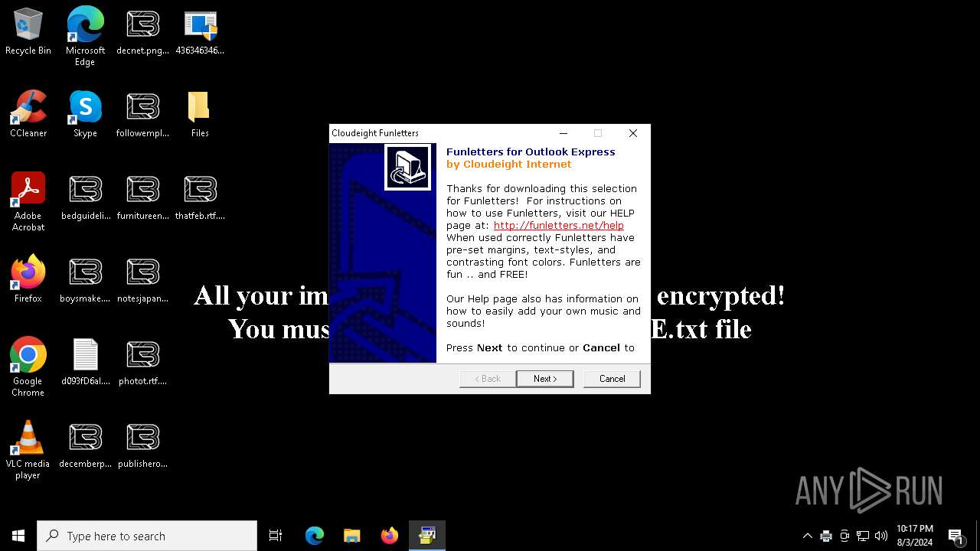Screen dimensions: 980x551
Task: Open the funletters.net/help link
Action: pos(558,226)
